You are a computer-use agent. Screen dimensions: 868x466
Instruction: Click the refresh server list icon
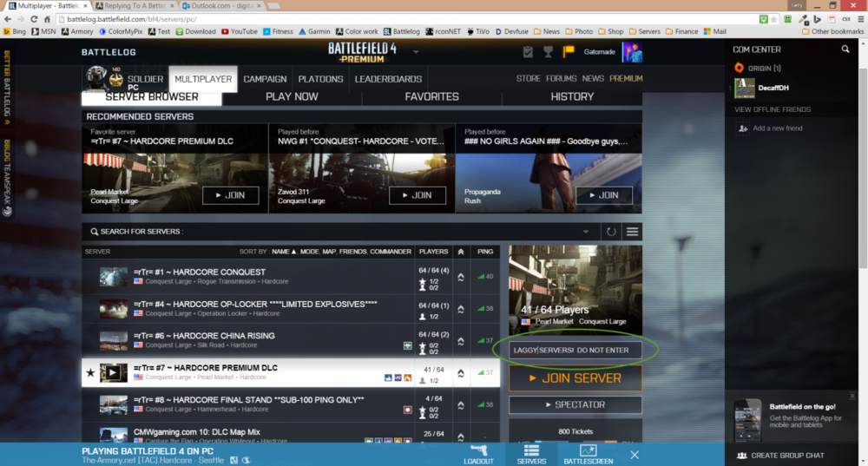click(x=611, y=232)
